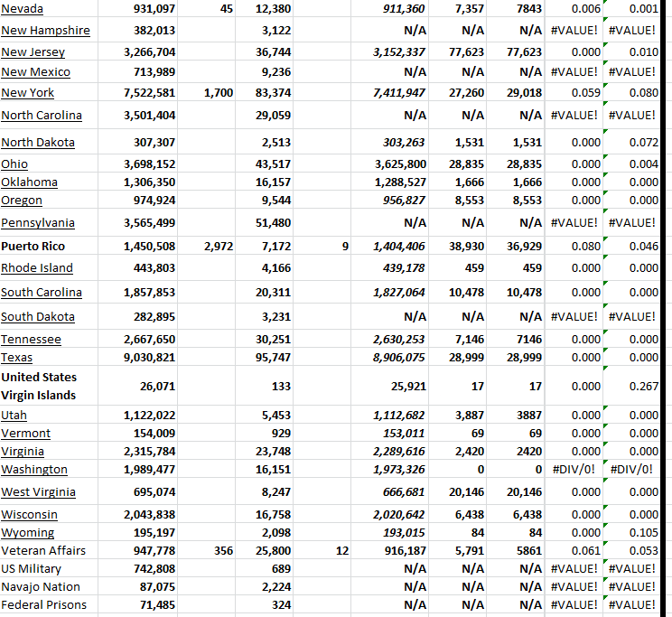The height and width of the screenshot is (617, 672).
Task: Follow the New Jersey link
Action: coord(33,52)
